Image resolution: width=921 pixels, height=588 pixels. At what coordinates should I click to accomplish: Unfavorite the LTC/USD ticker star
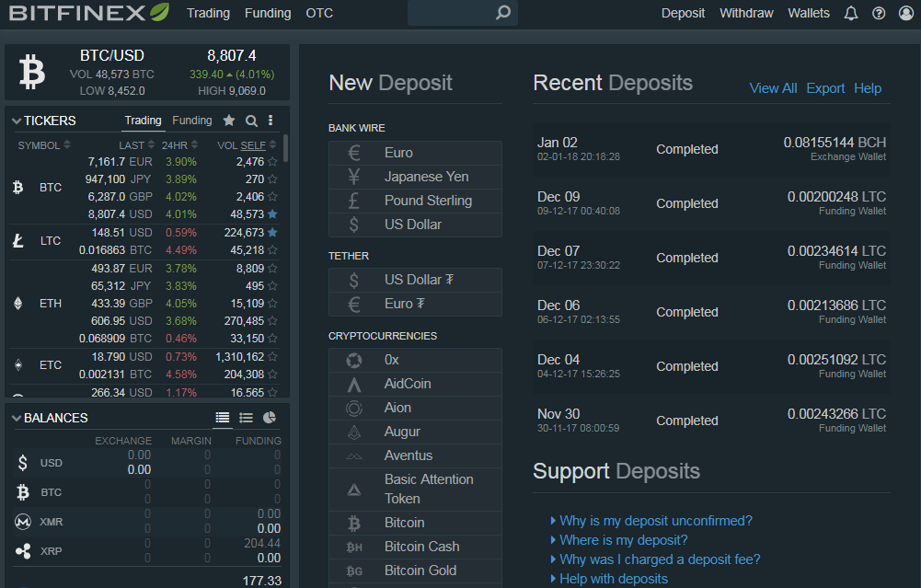point(272,233)
